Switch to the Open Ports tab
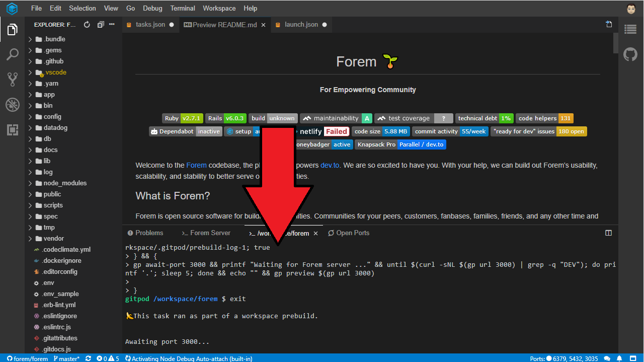Image resolution: width=644 pixels, height=362 pixels. click(x=349, y=233)
